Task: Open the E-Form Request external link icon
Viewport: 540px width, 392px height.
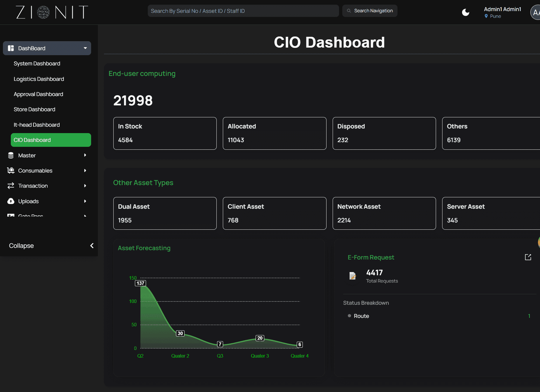Action: [x=528, y=257]
